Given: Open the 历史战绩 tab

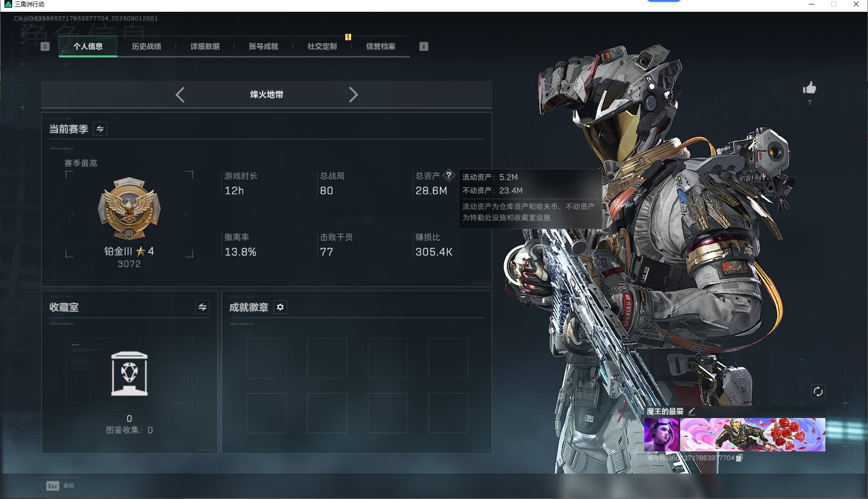Looking at the screenshot, I should pyautogui.click(x=146, y=47).
